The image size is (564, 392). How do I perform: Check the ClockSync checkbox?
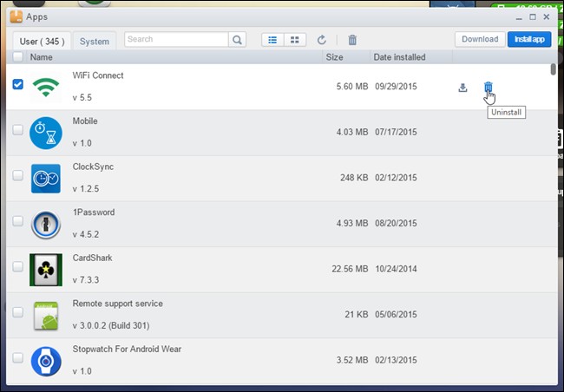17,175
